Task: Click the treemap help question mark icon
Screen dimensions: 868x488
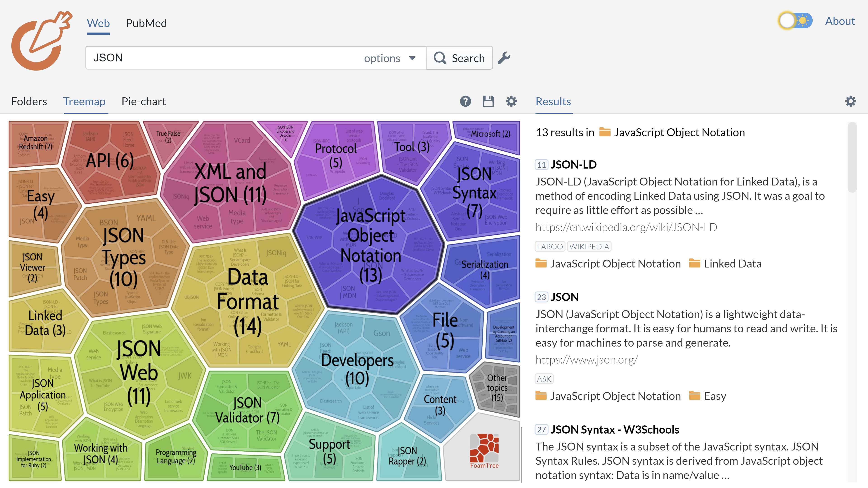Action: pos(465,101)
